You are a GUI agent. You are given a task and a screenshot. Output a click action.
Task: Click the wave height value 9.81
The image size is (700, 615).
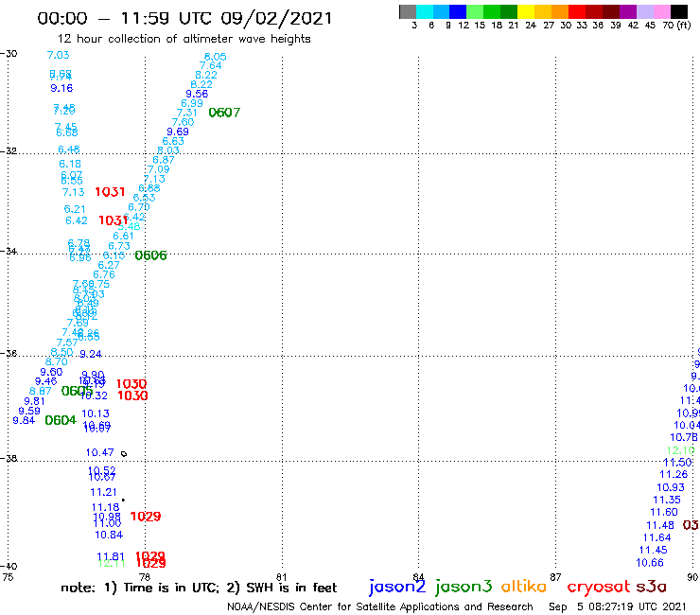[x=34, y=401]
